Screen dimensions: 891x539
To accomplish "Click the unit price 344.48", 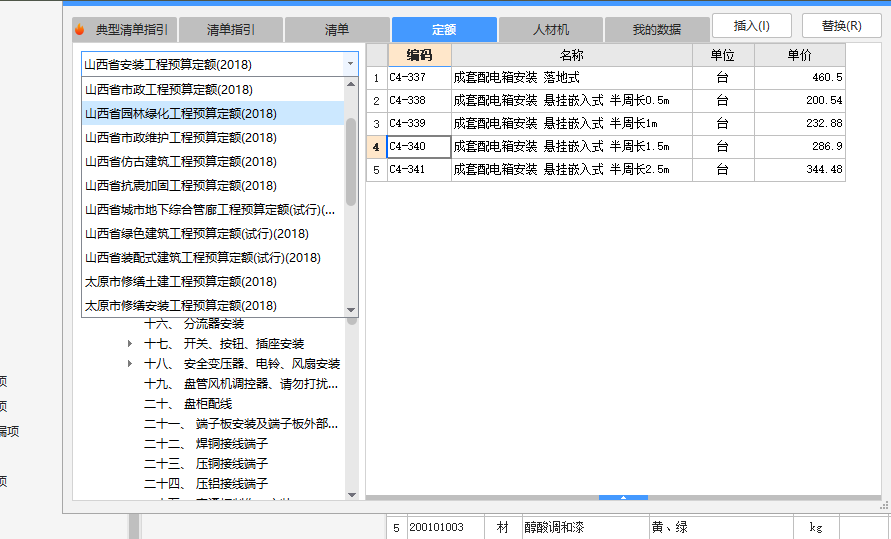I will [800, 169].
